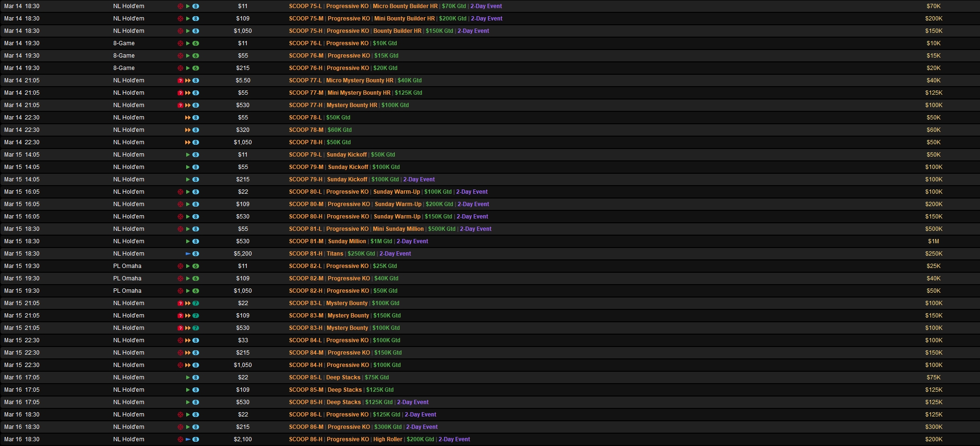Click the red mystery bounty icon on SCOOP 77-L
Viewport: 980px width, 446px height.
point(180,80)
